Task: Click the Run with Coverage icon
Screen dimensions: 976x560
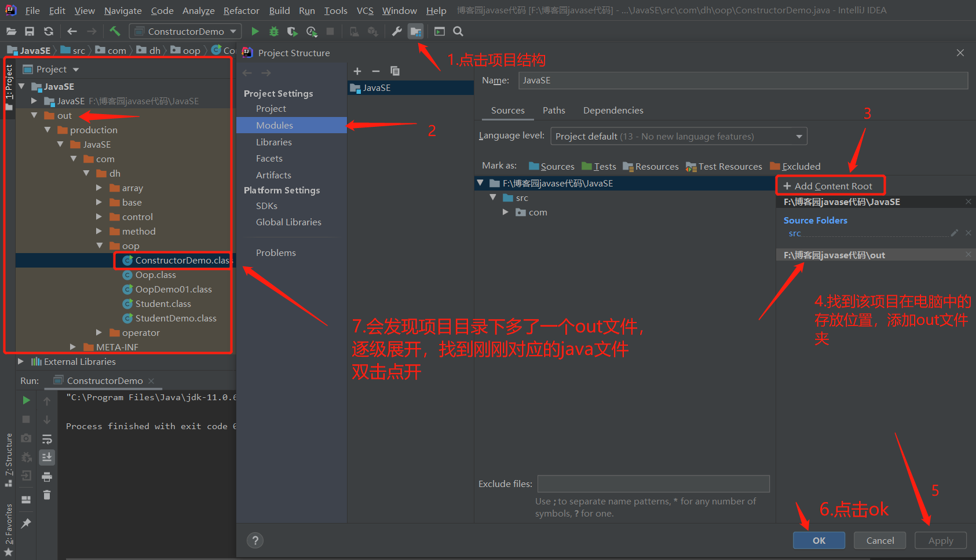Action: (293, 31)
